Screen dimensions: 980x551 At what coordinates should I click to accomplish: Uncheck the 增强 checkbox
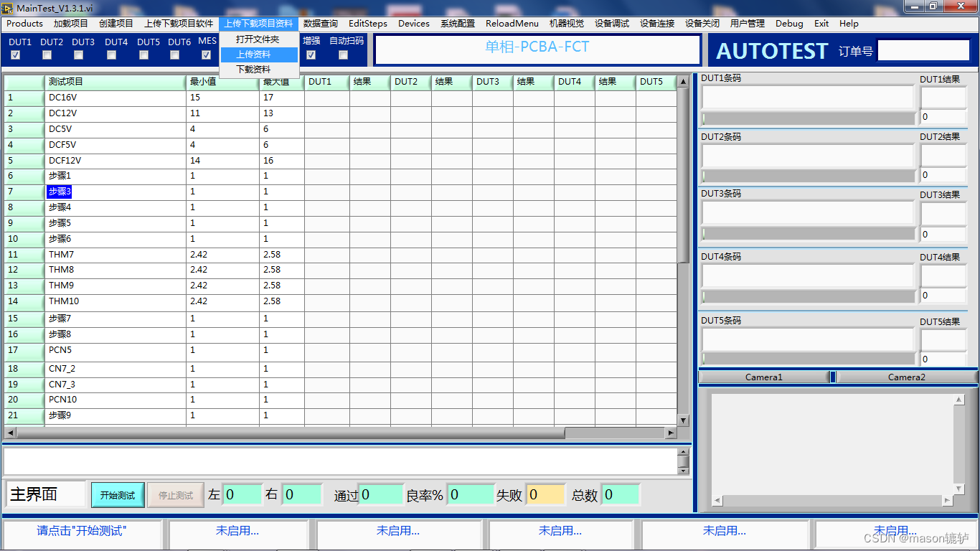click(x=311, y=55)
